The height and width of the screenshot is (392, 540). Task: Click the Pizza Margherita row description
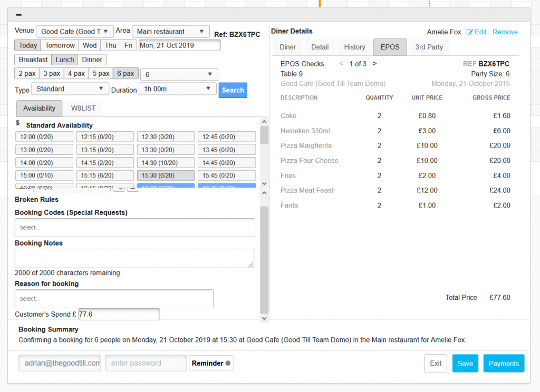(306, 145)
